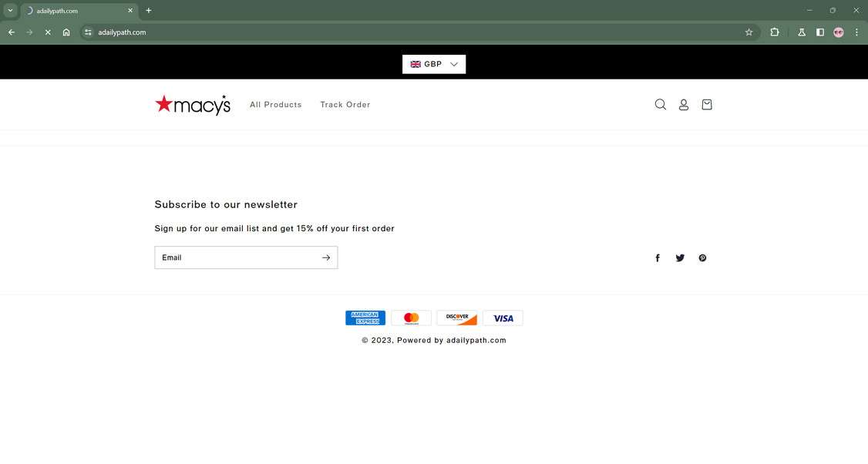868x464 pixels.
Task: Click the Macy's star logo
Action: coord(193,104)
